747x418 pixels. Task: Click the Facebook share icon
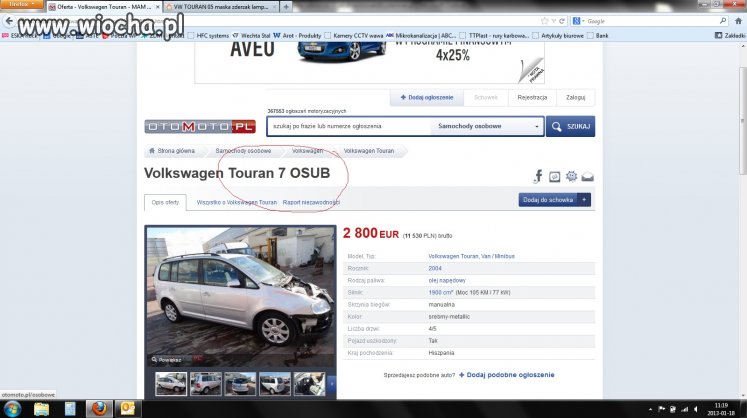[538, 176]
